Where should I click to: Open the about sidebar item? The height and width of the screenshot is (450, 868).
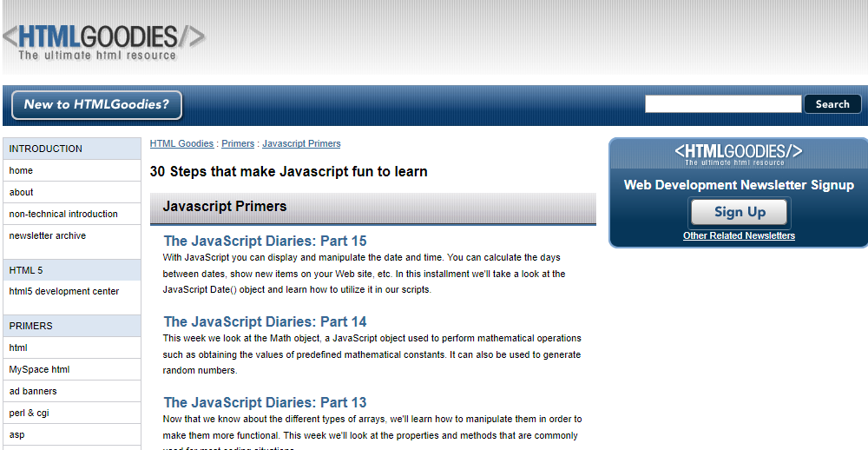pos(72,192)
